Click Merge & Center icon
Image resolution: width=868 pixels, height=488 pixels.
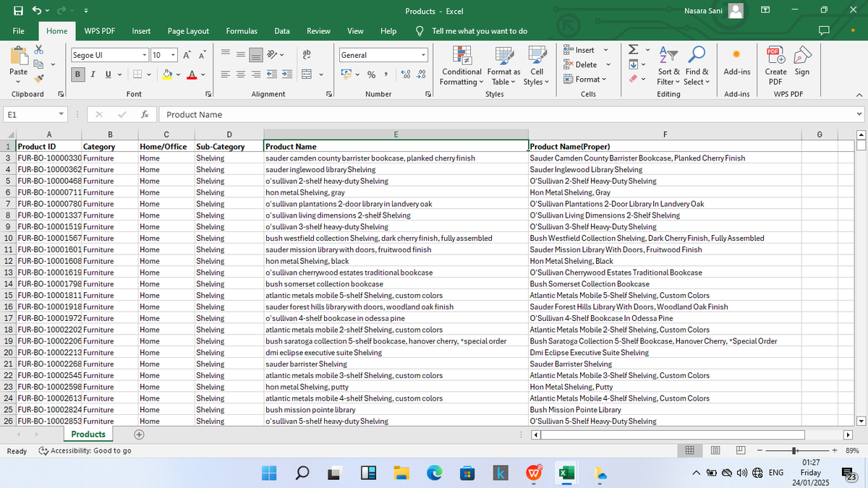306,74
